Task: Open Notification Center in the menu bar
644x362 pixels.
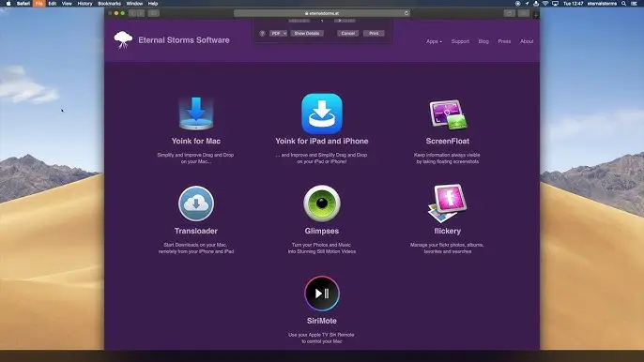Action: [634, 4]
